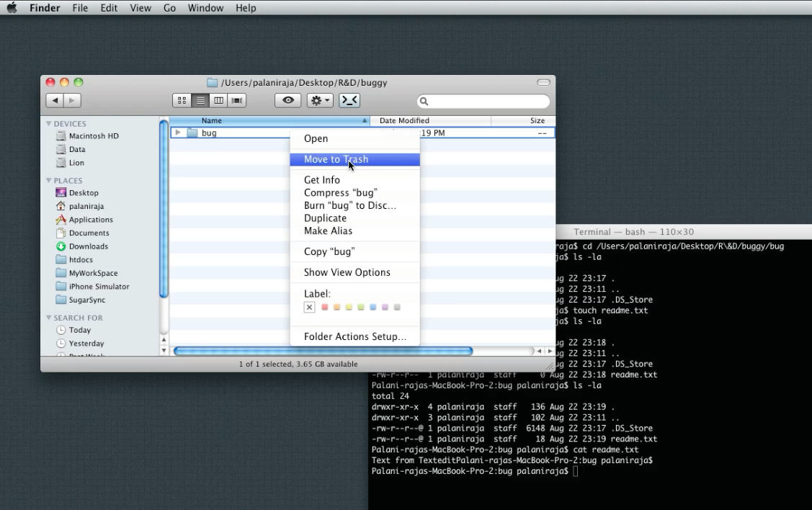812x510 pixels.
Task: Switch to icon view
Action: click(x=182, y=100)
